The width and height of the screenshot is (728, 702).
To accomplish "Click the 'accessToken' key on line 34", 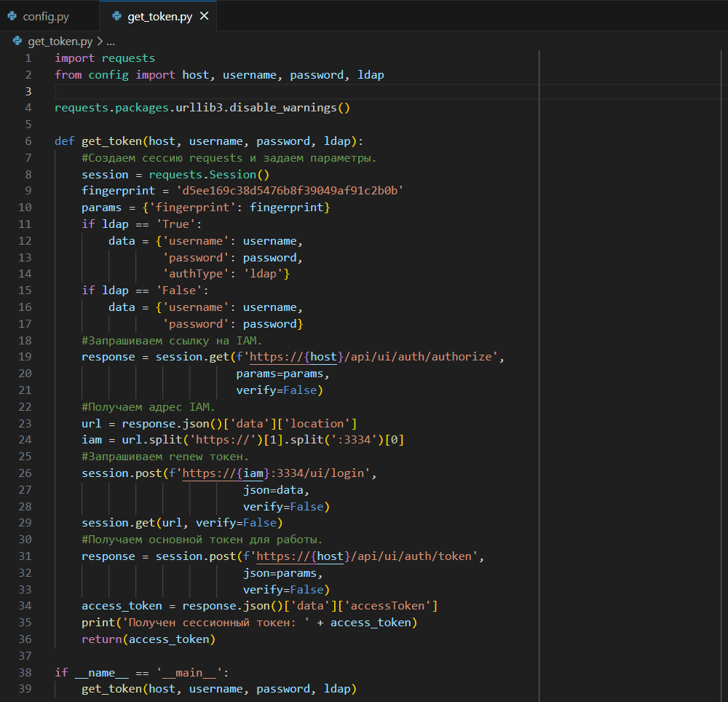I will point(387,606).
